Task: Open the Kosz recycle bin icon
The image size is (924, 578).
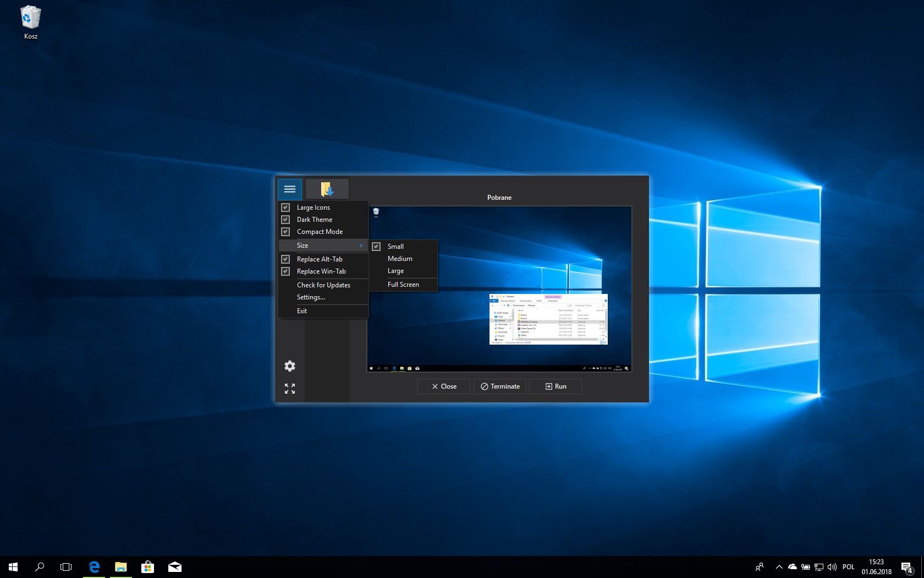Action: click(x=31, y=23)
